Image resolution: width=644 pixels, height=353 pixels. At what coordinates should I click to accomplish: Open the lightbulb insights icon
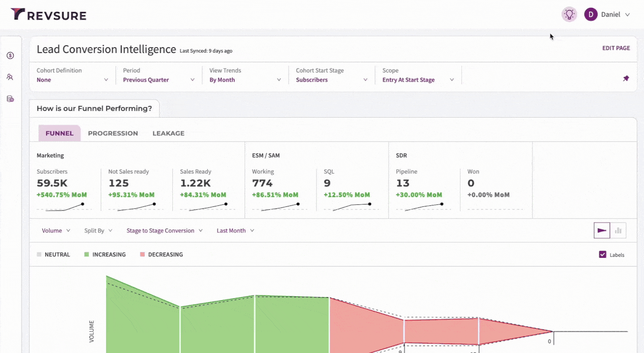point(569,15)
